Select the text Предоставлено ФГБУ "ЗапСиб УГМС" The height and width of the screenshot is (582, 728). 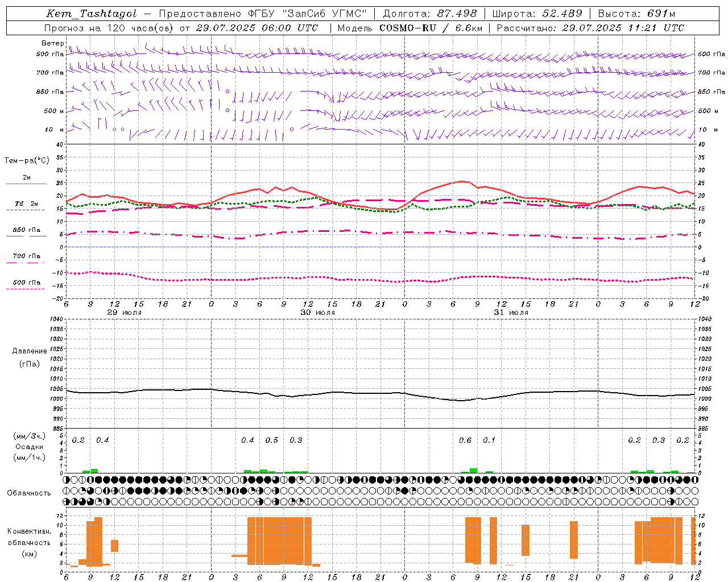[x=263, y=14]
